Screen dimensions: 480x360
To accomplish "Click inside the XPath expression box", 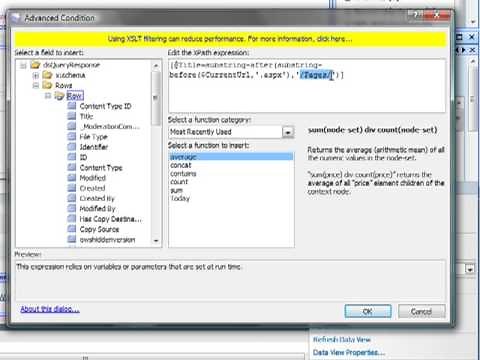I will click(x=307, y=86).
